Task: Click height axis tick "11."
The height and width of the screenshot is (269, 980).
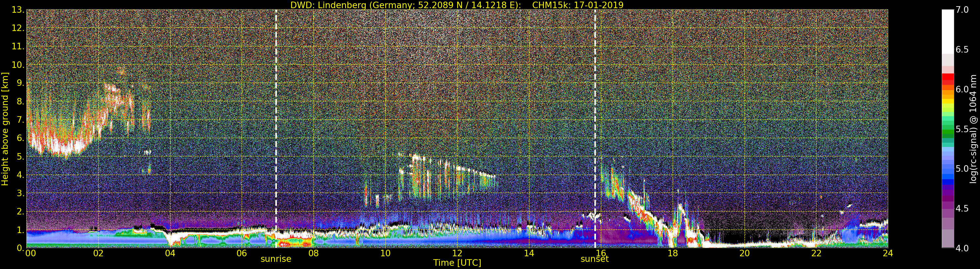Action: 18,46
